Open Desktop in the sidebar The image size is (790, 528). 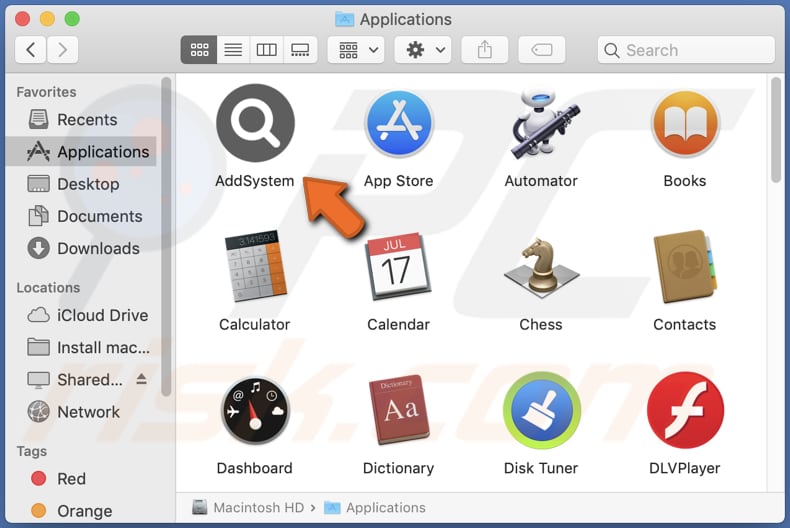pyautogui.click(x=83, y=184)
